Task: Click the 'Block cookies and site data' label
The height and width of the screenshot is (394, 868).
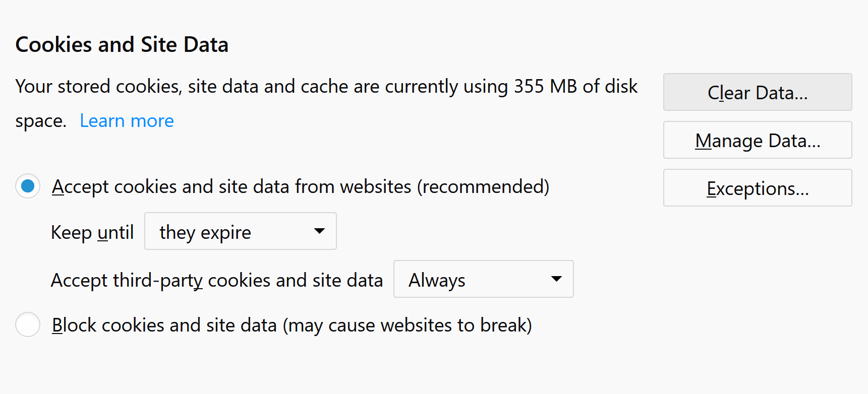Action: (292, 325)
